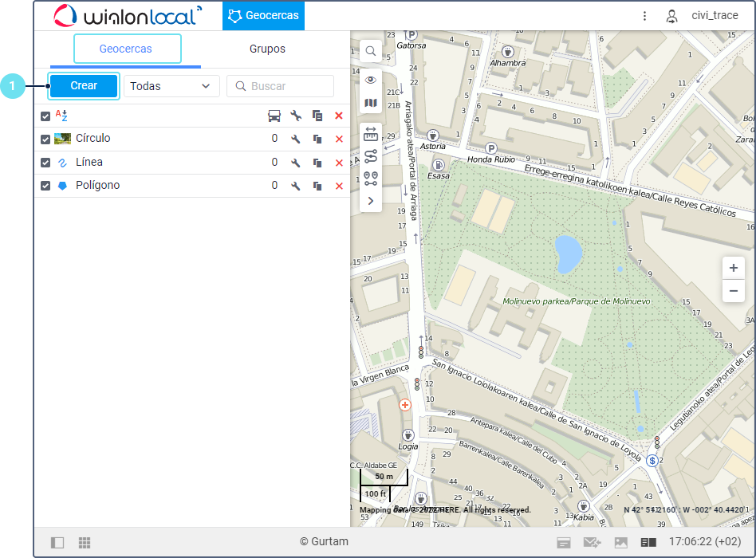
Task: Uncheck the Círculo geofence checkbox
Action: point(45,139)
